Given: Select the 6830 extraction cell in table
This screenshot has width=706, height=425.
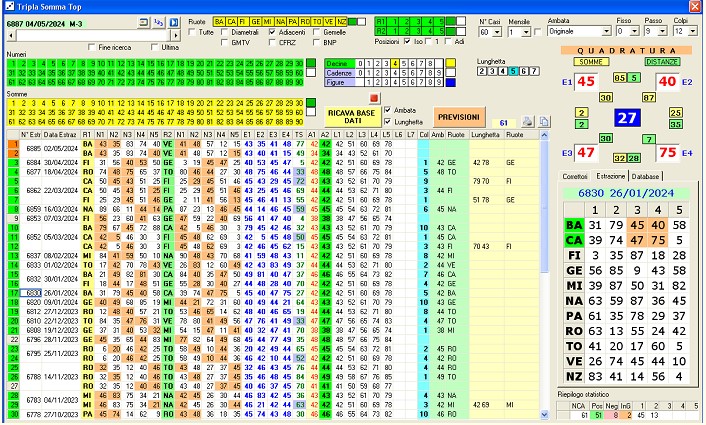Looking at the screenshot, I should point(31,293).
